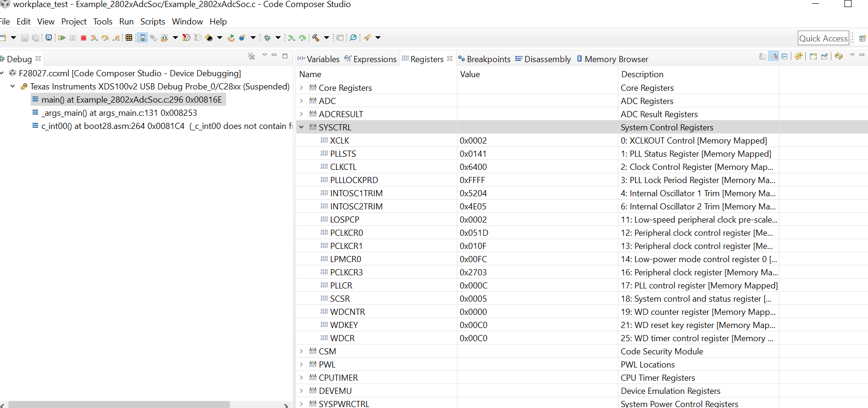Switch to the Expressions tab

click(x=371, y=59)
